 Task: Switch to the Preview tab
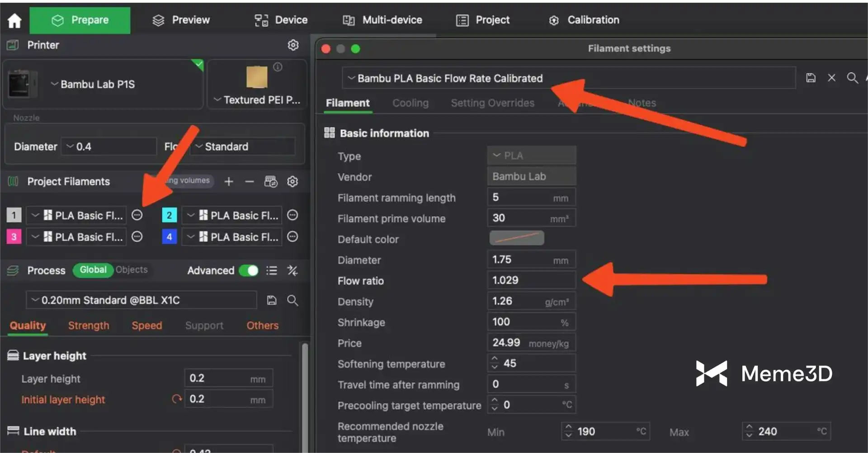pyautogui.click(x=181, y=20)
